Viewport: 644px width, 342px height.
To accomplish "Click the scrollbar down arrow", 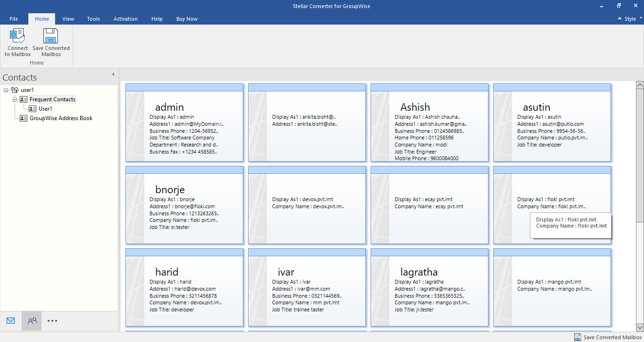I will (x=640, y=327).
